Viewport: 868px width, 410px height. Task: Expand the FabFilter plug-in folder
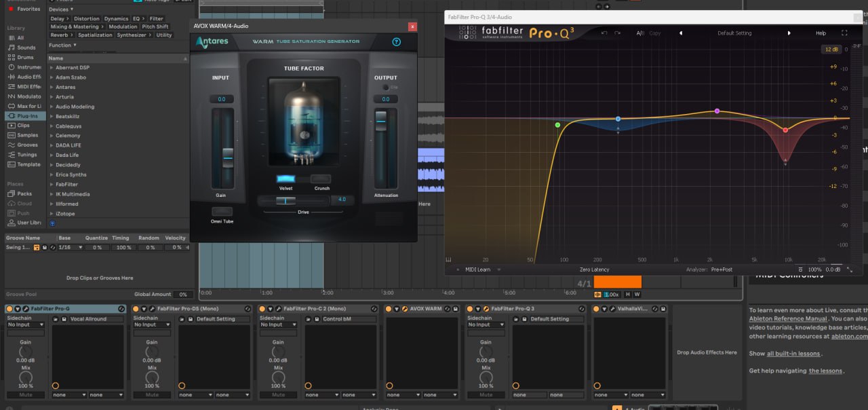tap(51, 185)
